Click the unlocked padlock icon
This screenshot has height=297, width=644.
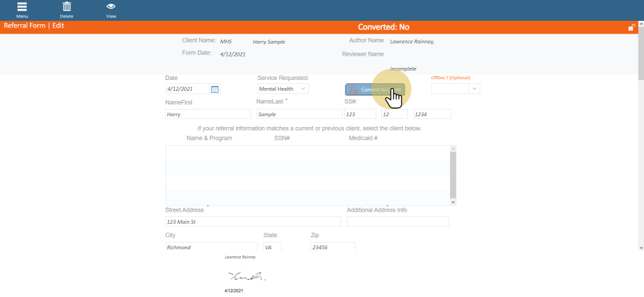click(x=631, y=28)
